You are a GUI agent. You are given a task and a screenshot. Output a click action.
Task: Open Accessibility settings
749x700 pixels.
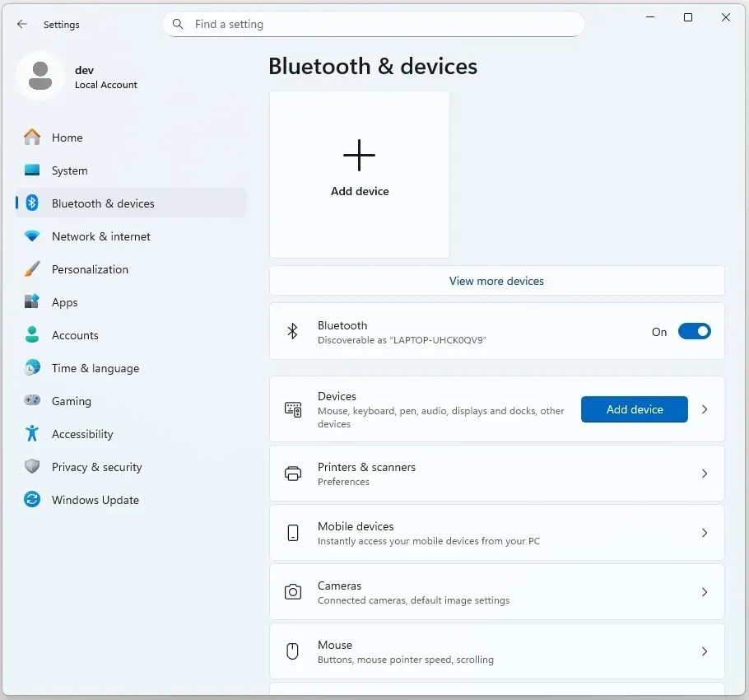coord(131,434)
